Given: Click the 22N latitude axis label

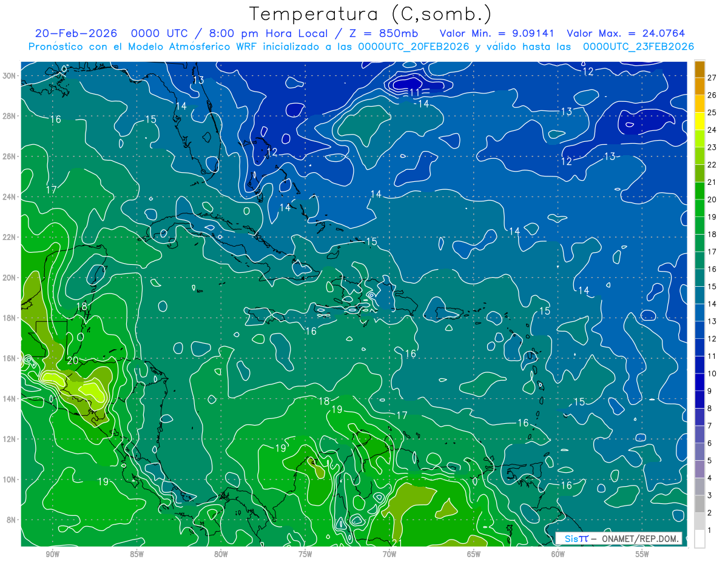Looking at the screenshot, I should coord(10,237).
